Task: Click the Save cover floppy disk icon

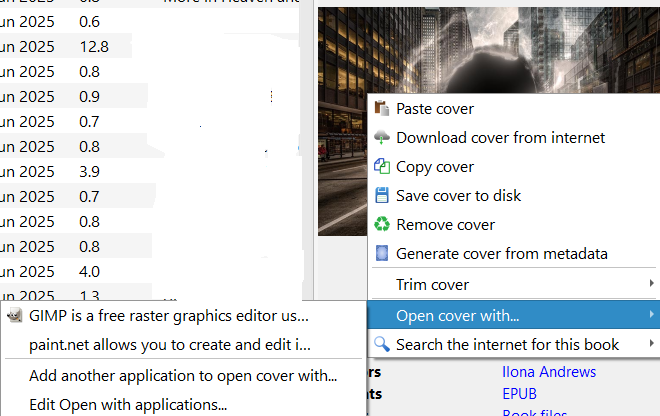Action: (x=382, y=196)
